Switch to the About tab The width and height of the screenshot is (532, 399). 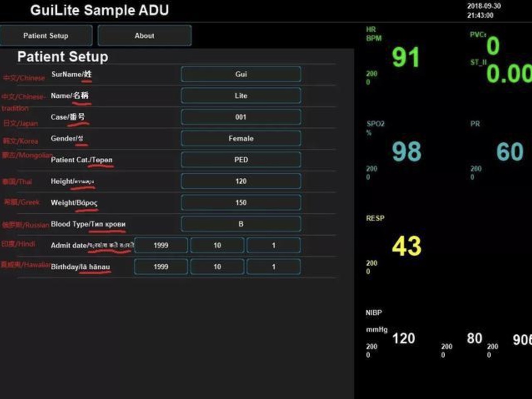coord(144,36)
